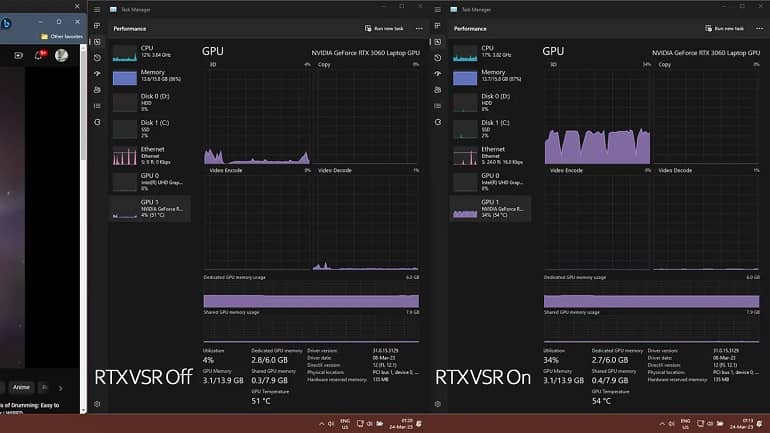
Task: Open the Video Encode dropdown in the RTX VSR On GPU view
Action: [566, 170]
